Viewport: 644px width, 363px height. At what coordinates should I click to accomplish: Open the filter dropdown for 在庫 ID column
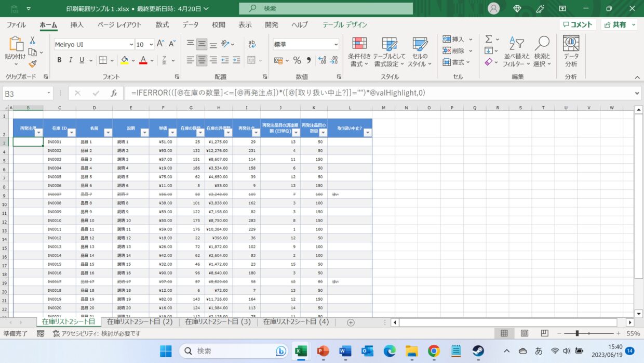coord(72,133)
